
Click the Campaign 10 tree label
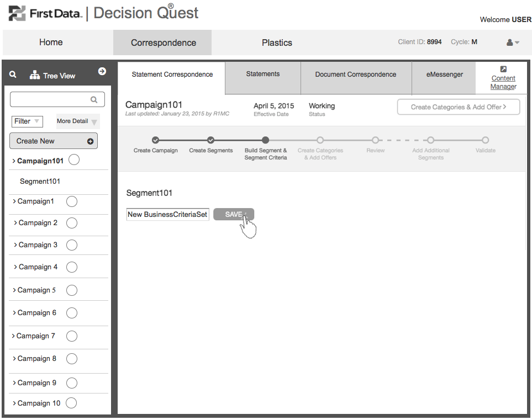pyautogui.click(x=39, y=403)
